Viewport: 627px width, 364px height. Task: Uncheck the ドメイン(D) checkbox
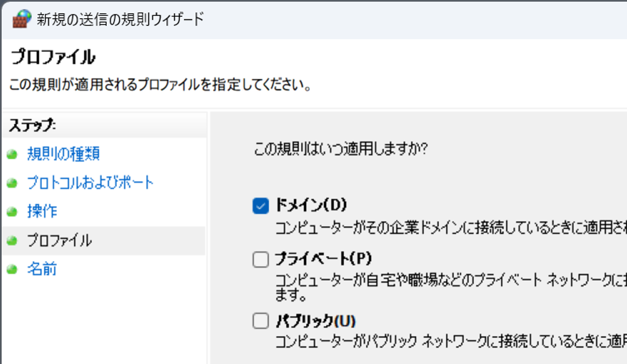(x=260, y=206)
